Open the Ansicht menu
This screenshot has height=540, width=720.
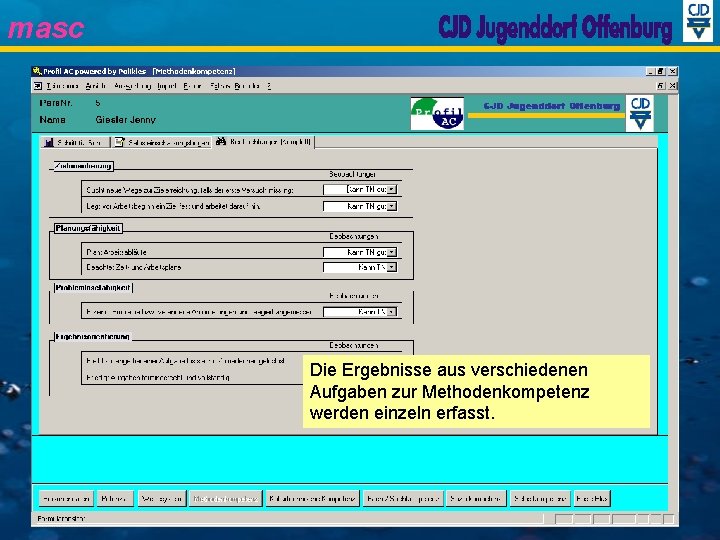click(96, 86)
